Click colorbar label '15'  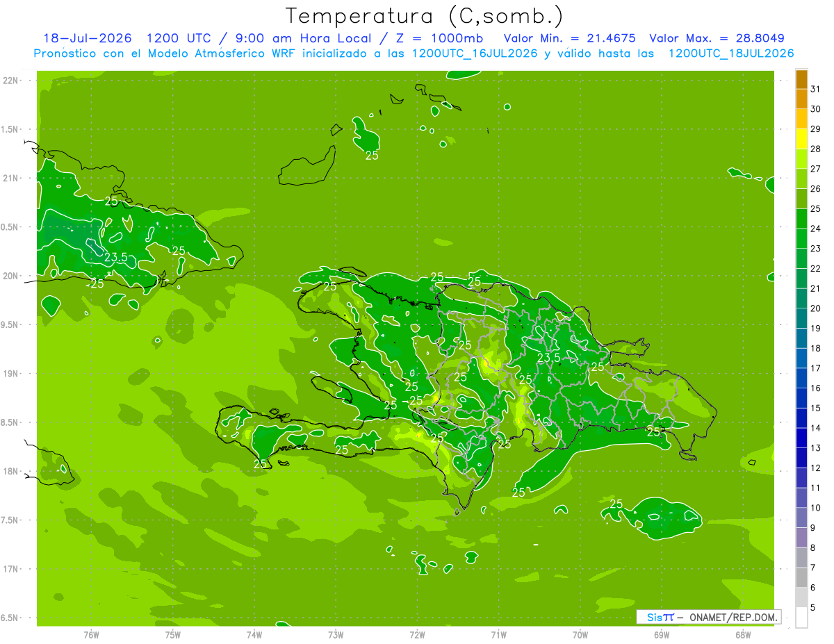pos(815,408)
